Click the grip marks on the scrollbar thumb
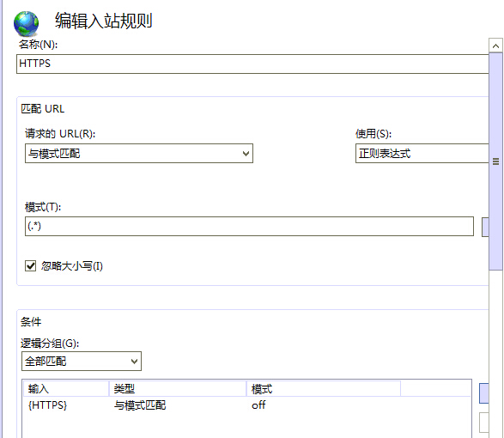This screenshot has width=504, height=438. (x=496, y=161)
